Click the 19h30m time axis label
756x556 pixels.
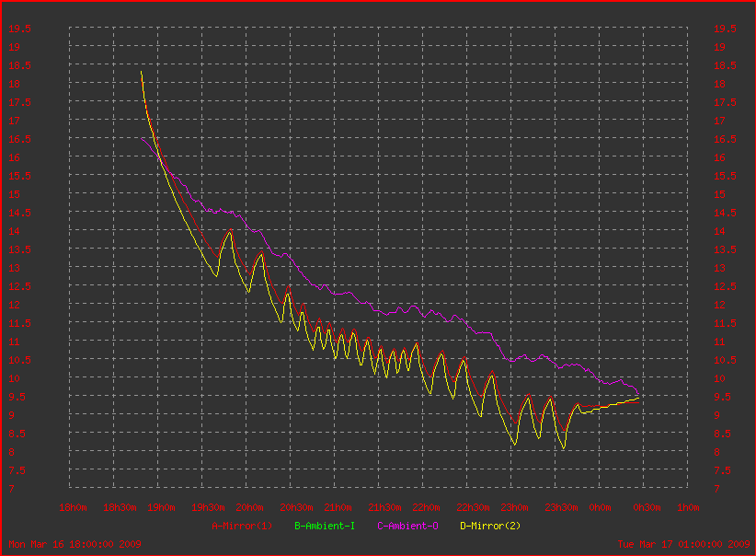[x=208, y=507]
